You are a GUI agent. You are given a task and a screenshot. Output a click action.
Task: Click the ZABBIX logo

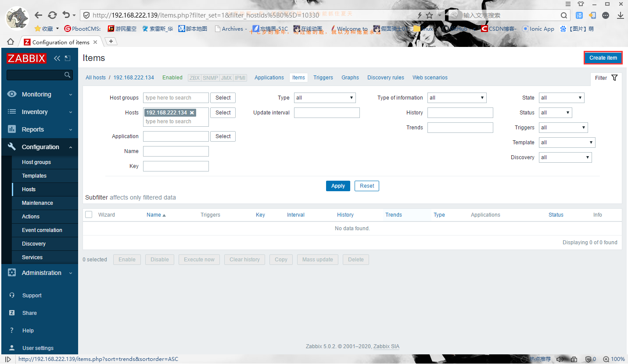(x=27, y=58)
